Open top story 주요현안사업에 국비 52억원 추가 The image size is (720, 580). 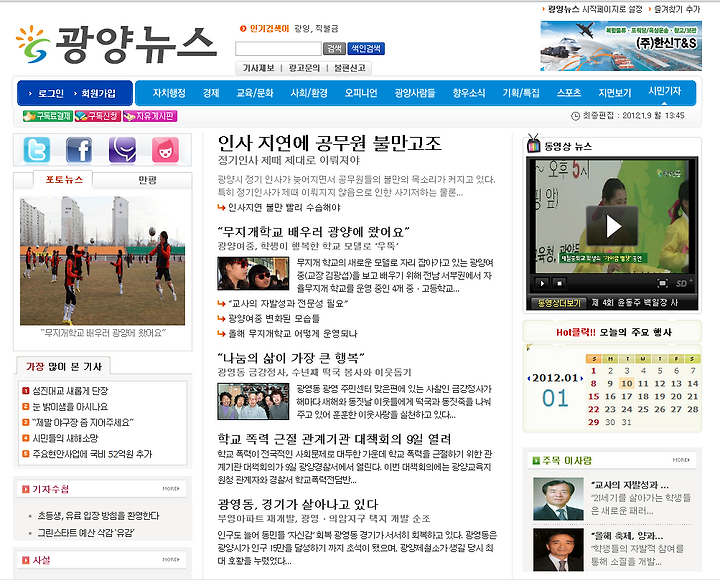pyautogui.click(x=92, y=454)
